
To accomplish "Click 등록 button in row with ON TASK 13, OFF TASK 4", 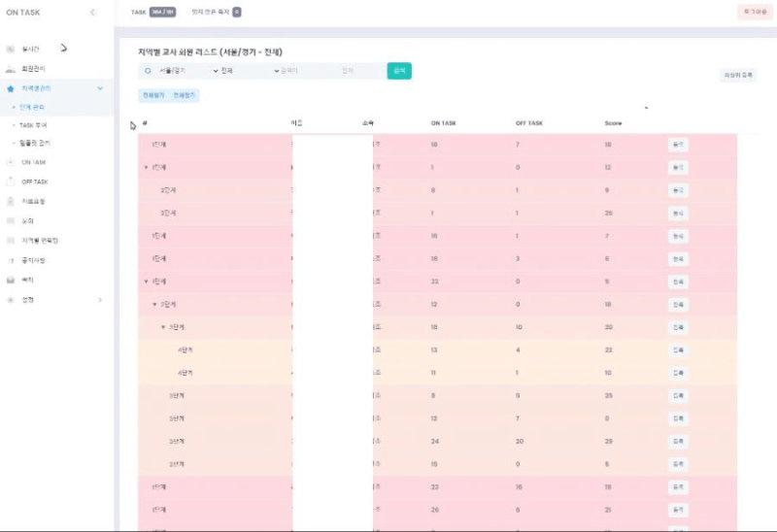I will click(678, 350).
